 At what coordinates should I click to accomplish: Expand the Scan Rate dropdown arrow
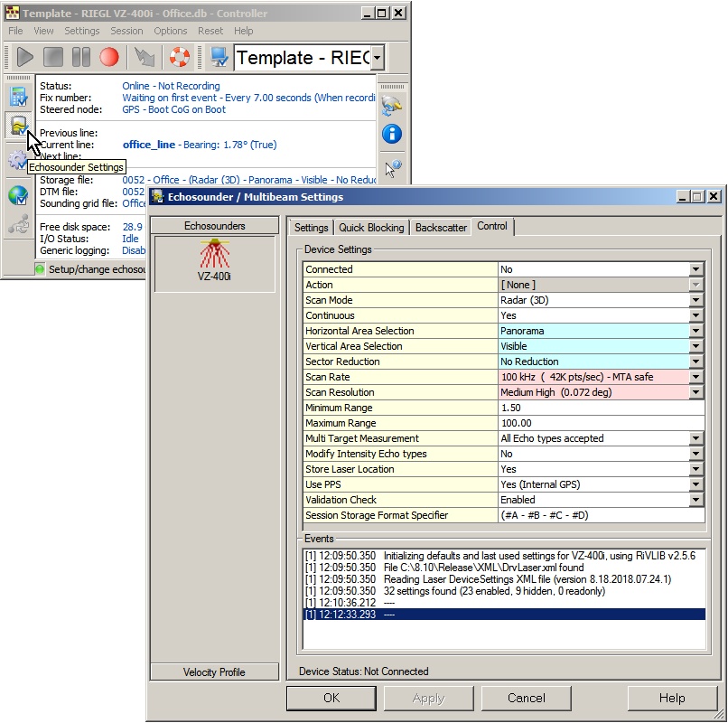click(695, 377)
